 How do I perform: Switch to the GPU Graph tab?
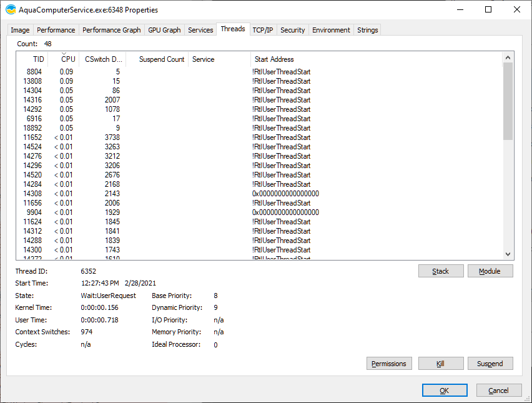[165, 30]
